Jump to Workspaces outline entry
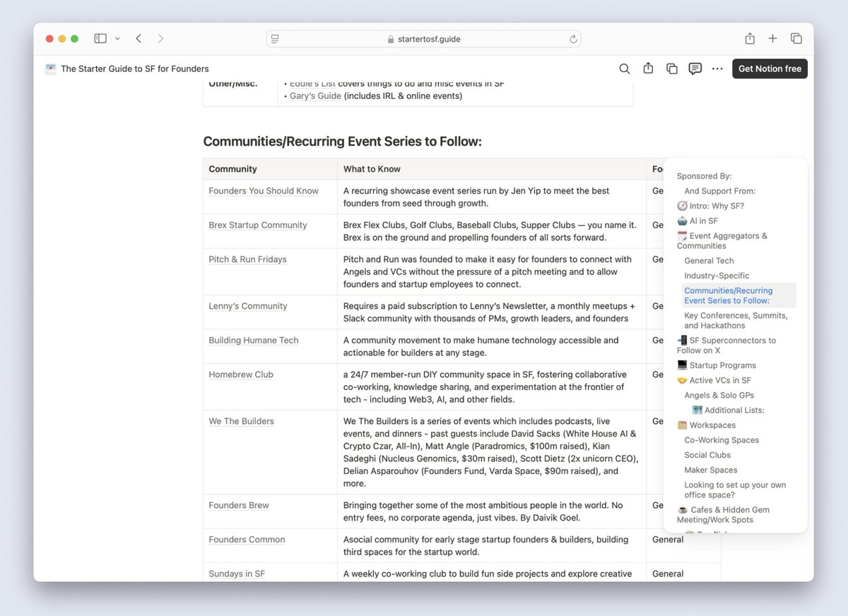The width and height of the screenshot is (848, 616). coord(706,425)
